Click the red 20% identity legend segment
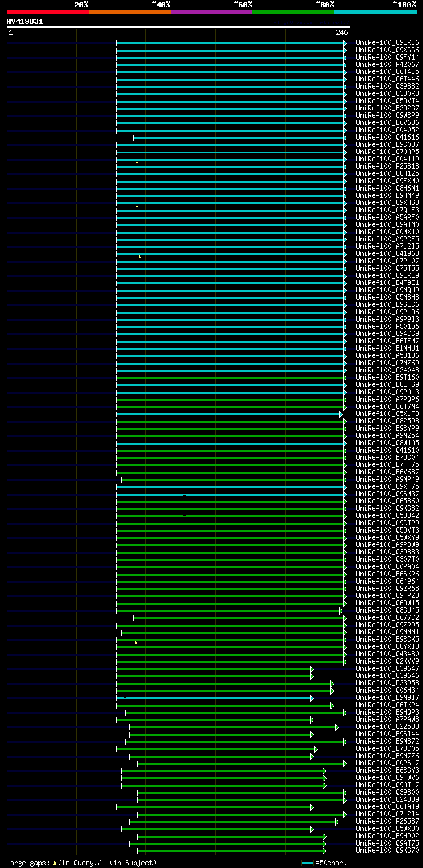Viewport: 423px width, 868px height. (x=48, y=12)
